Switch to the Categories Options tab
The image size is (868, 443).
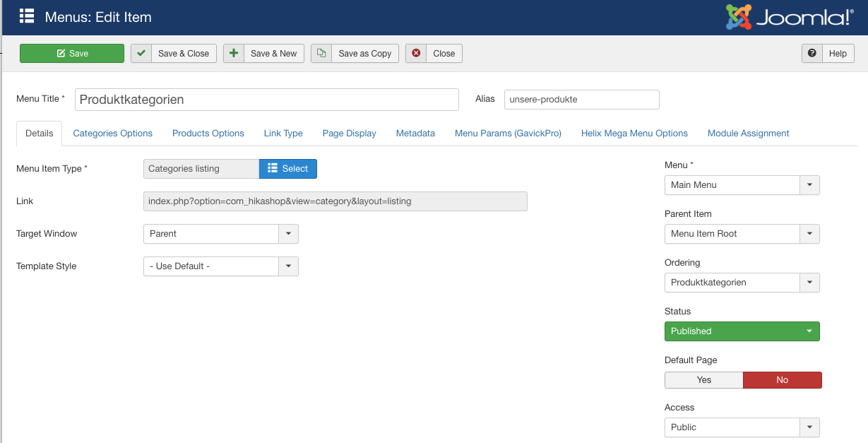112,134
